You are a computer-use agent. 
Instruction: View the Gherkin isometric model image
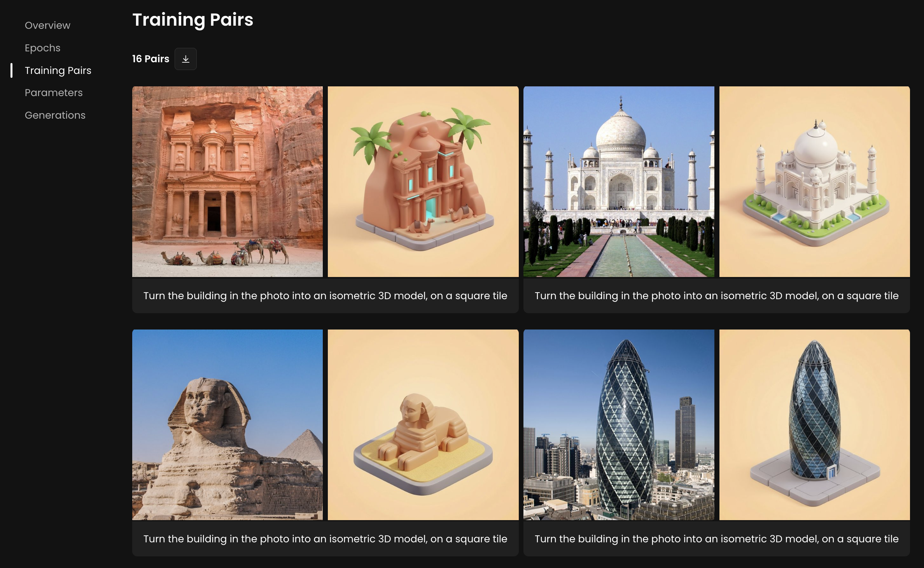click(x=815, y=425)
